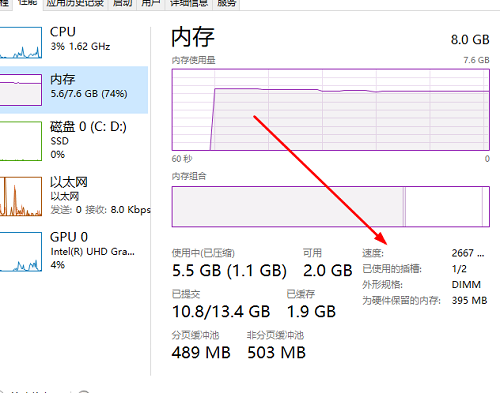Switch to the 应用历史记录 tab

[x=75, y=4]
